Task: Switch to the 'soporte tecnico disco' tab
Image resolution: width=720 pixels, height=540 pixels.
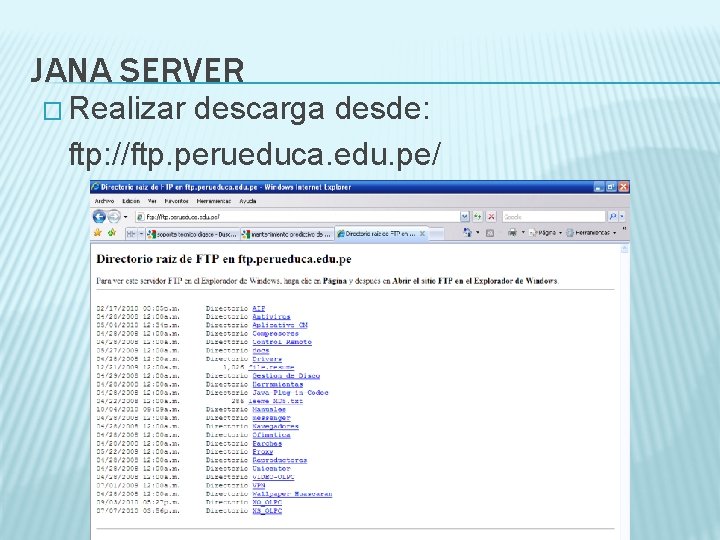Action: (x=192, y=234)
